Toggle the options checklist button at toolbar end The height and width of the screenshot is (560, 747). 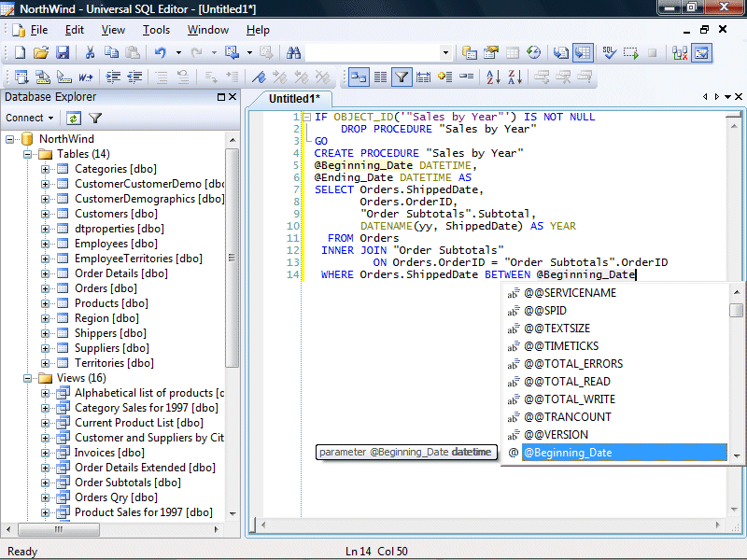(x=702, y=53)
